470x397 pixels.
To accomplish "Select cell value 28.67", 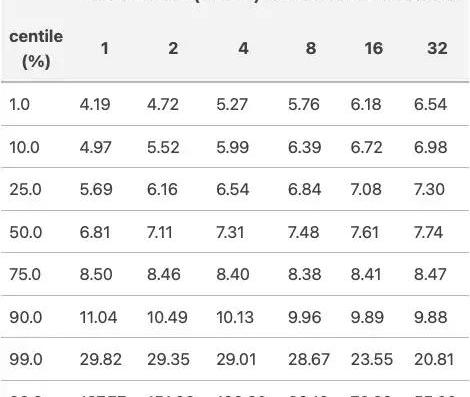I will 309,360.
